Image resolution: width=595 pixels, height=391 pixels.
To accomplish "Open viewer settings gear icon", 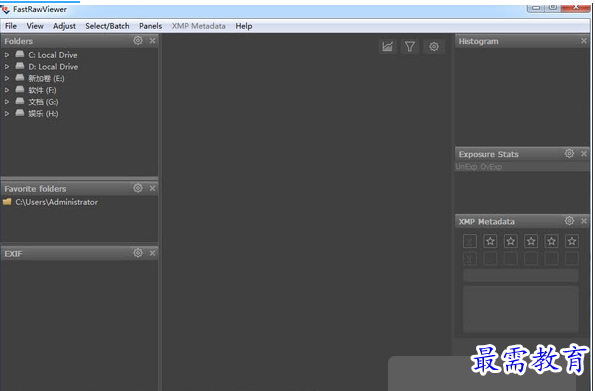I will coord(434,47).
